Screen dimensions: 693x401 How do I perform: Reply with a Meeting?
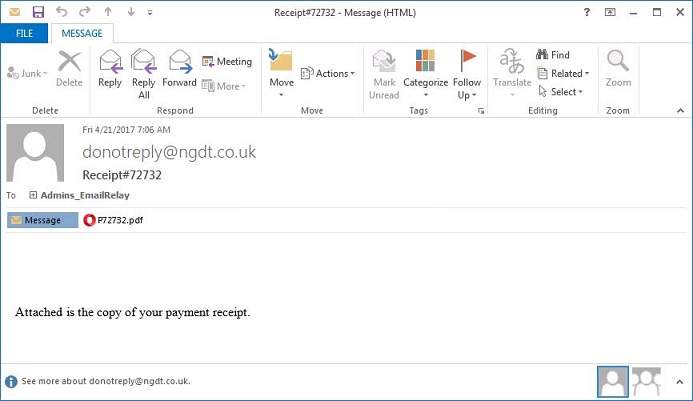click(227, 61)
